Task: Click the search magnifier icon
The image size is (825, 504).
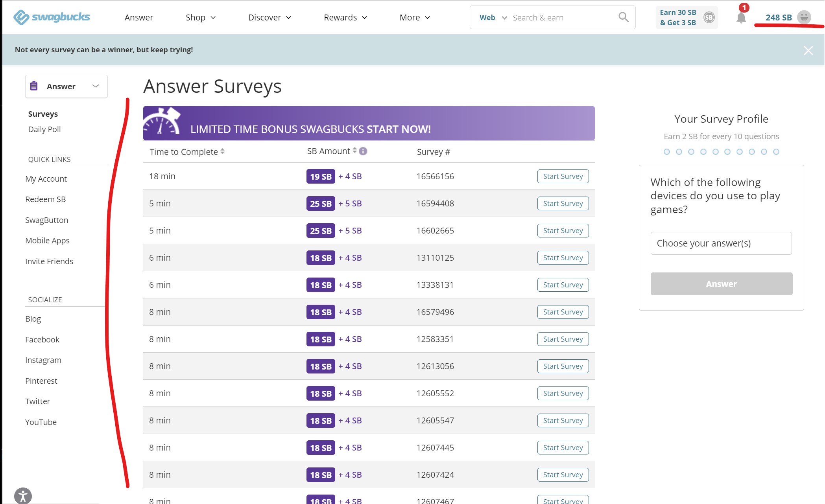Action: pyautogui.click(x=623, y=17)
